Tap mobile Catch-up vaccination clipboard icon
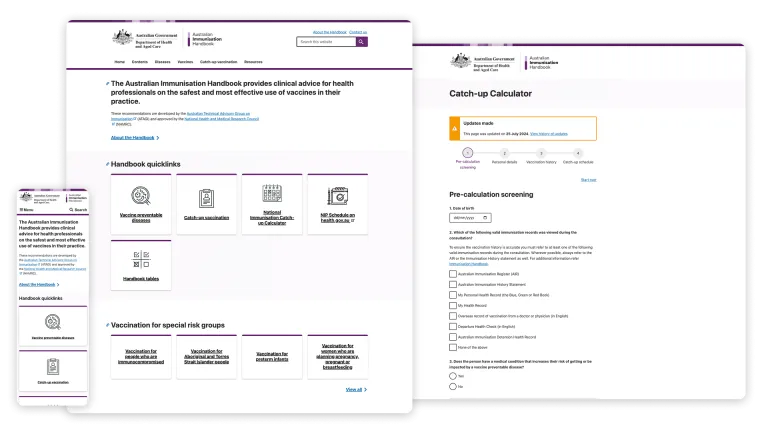768x432 pixels. click(x=53, y=367)
